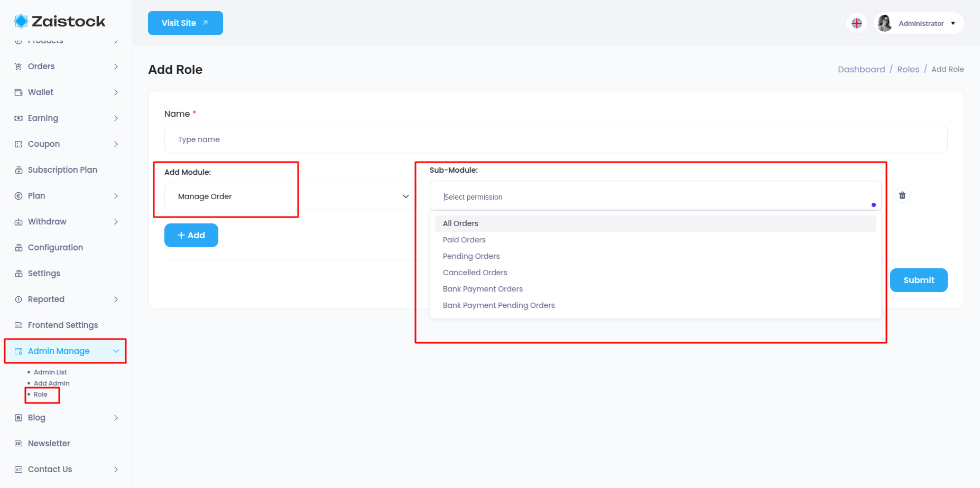Submit the Add Role form
The width and height of the screenshot is (980, 488).
tap(919, 280)
